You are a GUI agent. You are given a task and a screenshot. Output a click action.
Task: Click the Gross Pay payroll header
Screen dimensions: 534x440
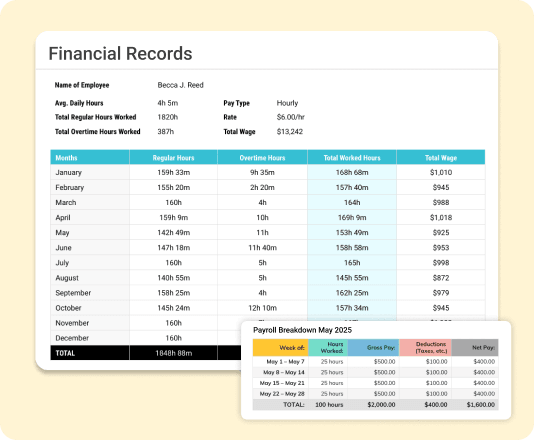374,348
